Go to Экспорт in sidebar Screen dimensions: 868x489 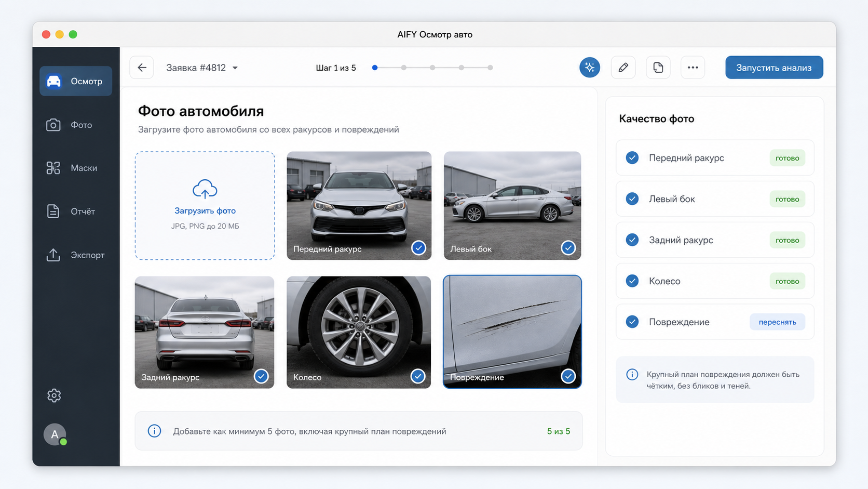[x=76, y=255]
